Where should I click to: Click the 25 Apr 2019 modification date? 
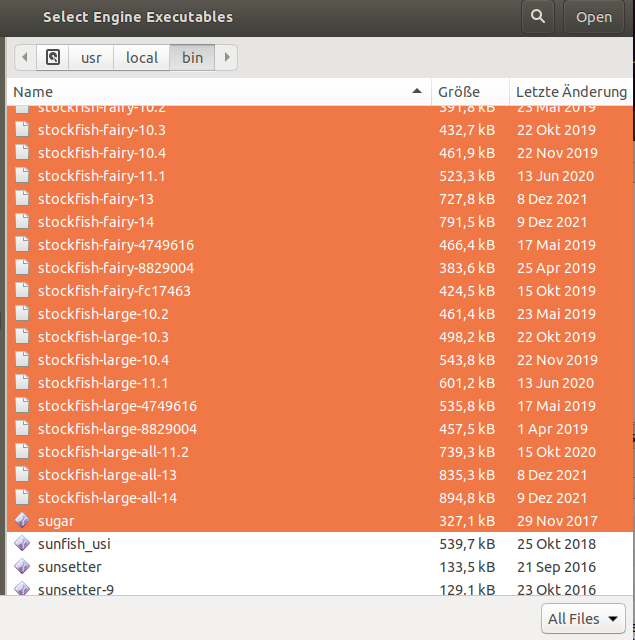pyautogui.click(x=556, y=268)
